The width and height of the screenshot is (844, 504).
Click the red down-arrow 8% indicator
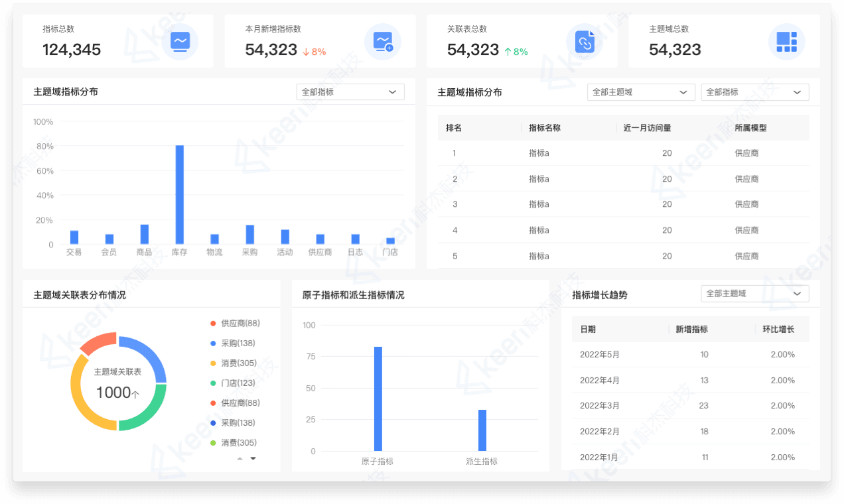(315, 52)
